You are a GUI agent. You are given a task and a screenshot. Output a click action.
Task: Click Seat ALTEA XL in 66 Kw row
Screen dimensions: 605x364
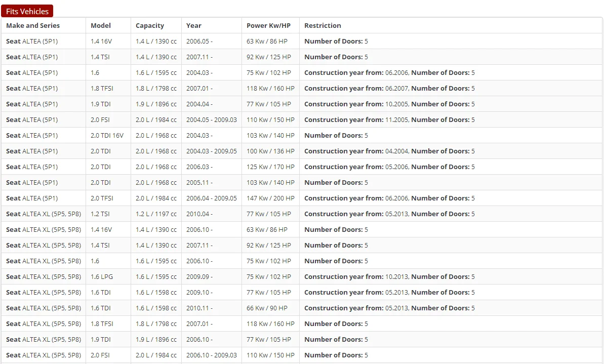44,308
